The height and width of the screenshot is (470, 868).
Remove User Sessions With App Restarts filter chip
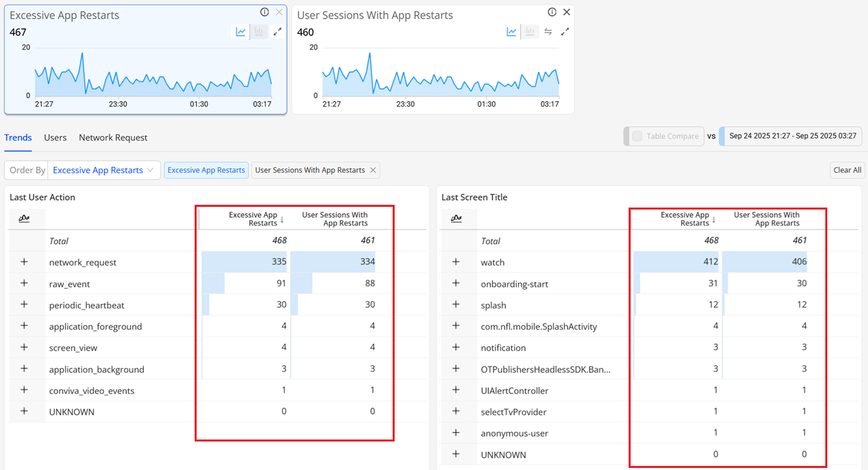pyautogui.click(x=372, y=170)
